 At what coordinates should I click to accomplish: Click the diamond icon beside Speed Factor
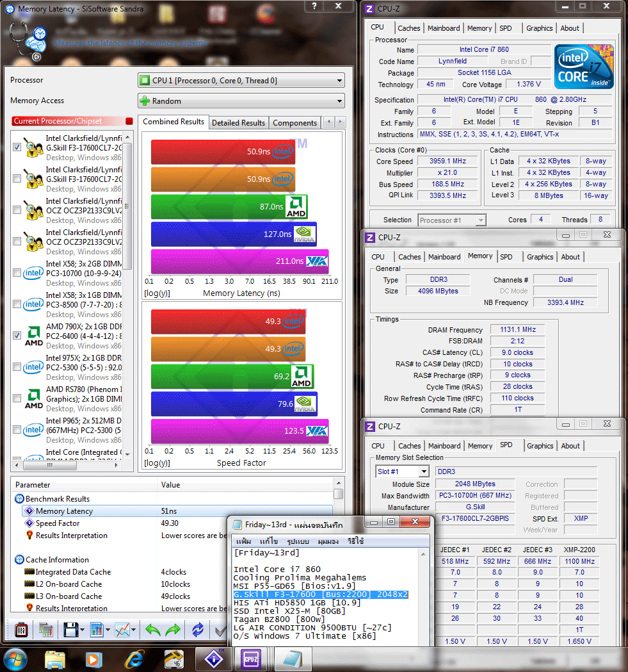coord(29,523)
